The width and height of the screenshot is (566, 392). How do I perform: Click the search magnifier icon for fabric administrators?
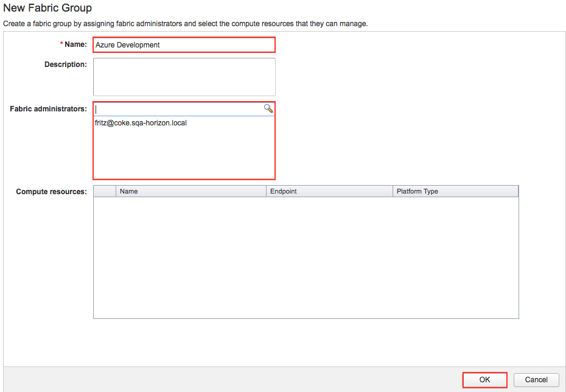(268, 108)
